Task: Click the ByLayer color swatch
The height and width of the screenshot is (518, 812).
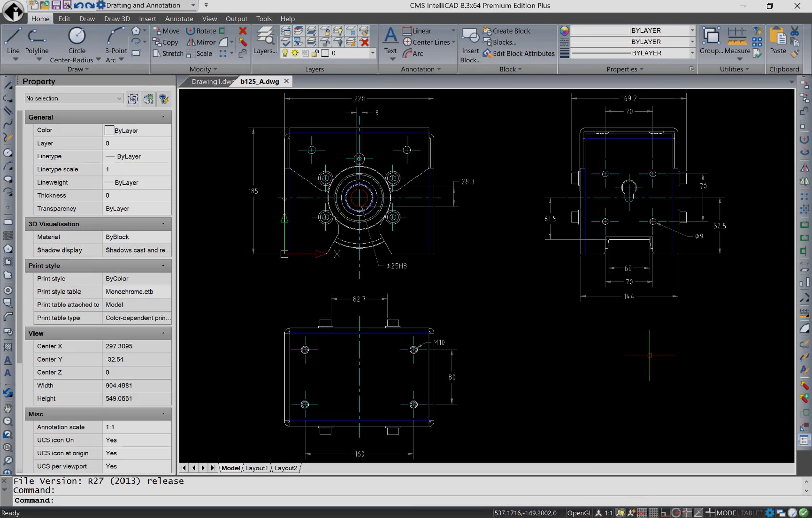Action: 109,130
